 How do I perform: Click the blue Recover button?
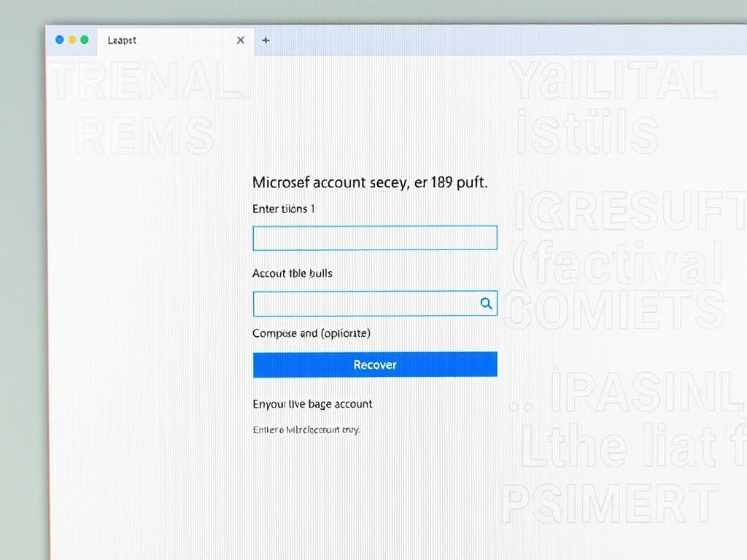[x=375, y=365]
